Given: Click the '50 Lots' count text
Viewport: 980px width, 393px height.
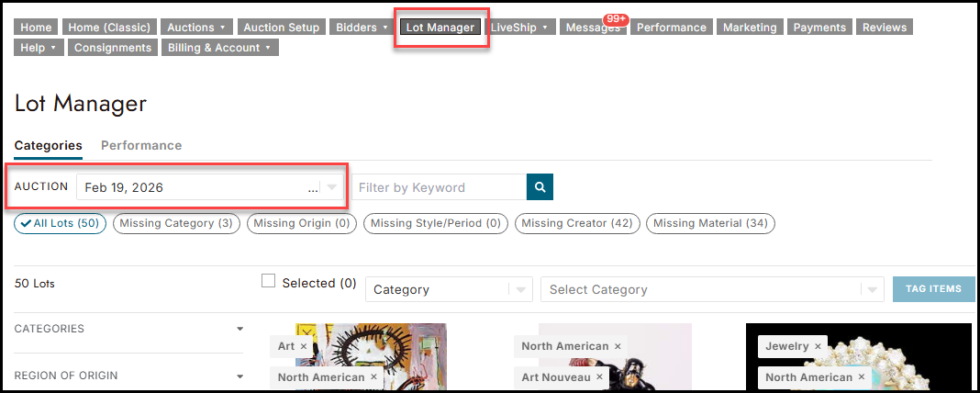Looking at the screenshot, I should [34, 284].
